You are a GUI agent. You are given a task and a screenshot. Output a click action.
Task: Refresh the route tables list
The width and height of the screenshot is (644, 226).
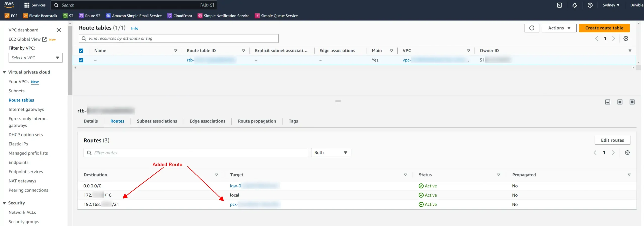532,28
